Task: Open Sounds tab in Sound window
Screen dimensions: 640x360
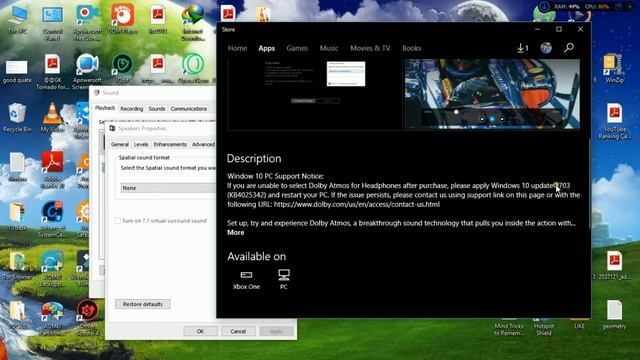Action: point(157,109)
